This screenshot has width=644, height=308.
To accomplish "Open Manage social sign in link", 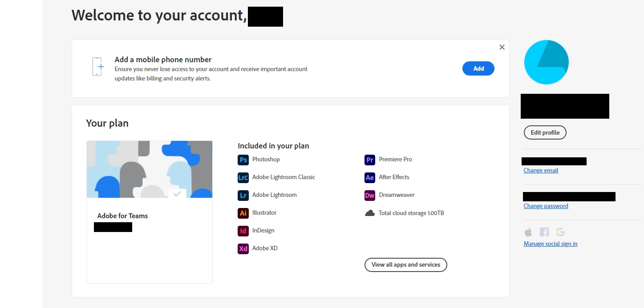I will [x=551, y=244].
